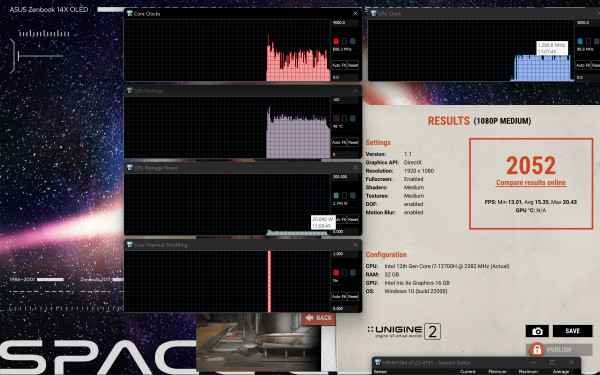Click the back arrow icon beside BACK
600x375 pixels.
pos(309,318)
